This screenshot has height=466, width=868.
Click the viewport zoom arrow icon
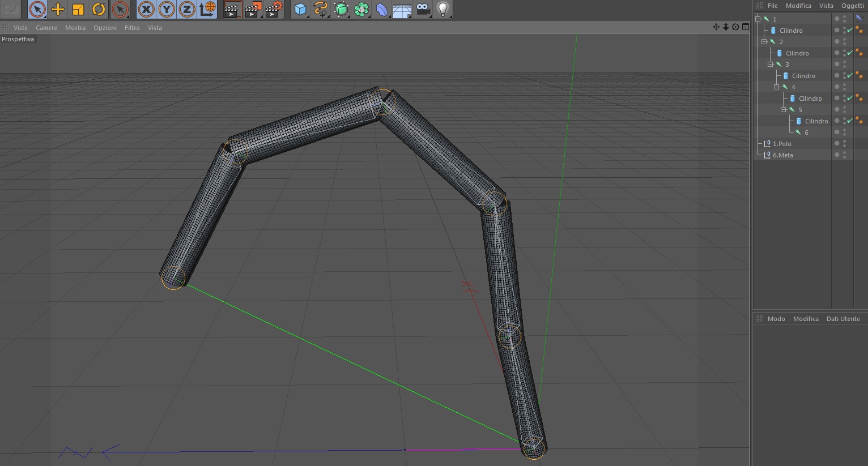(726, 27)
